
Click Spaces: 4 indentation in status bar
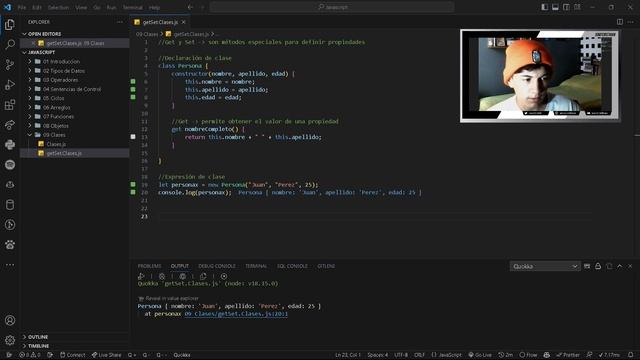click(378, 355)
